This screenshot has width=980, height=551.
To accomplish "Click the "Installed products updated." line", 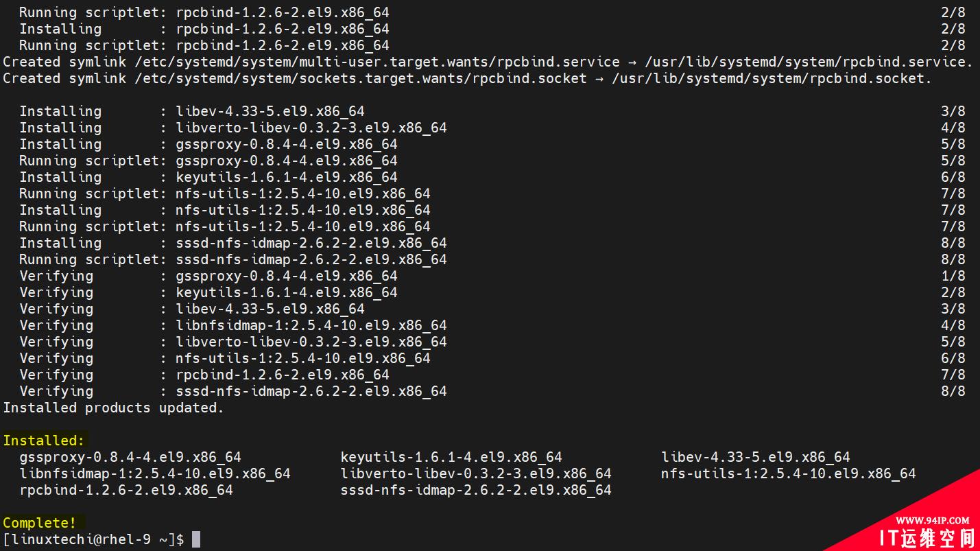I will click(114, 408).
